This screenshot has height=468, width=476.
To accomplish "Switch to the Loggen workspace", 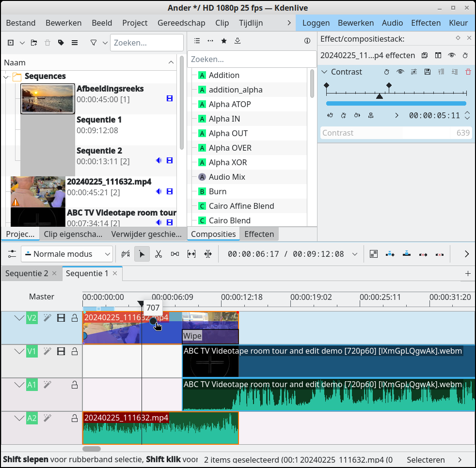I will [316, 23].
